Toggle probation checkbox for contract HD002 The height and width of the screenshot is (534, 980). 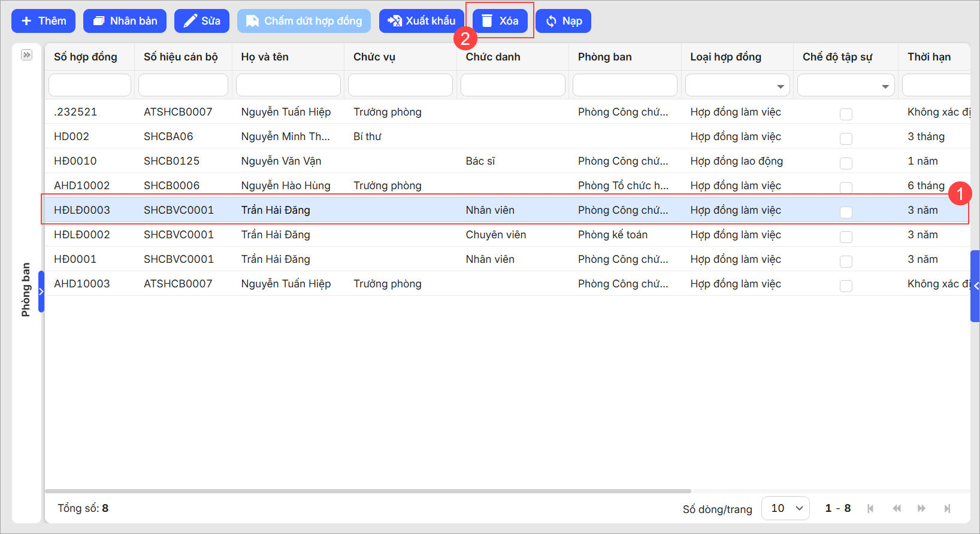(x=846, y=138)
